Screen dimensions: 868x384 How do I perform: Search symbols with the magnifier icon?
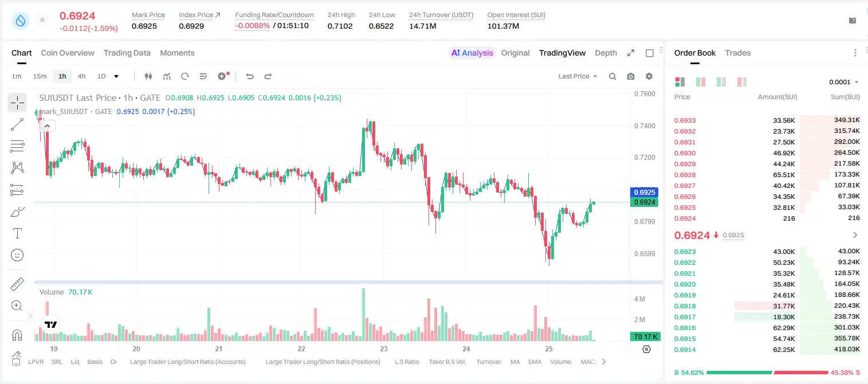[612, 76]
